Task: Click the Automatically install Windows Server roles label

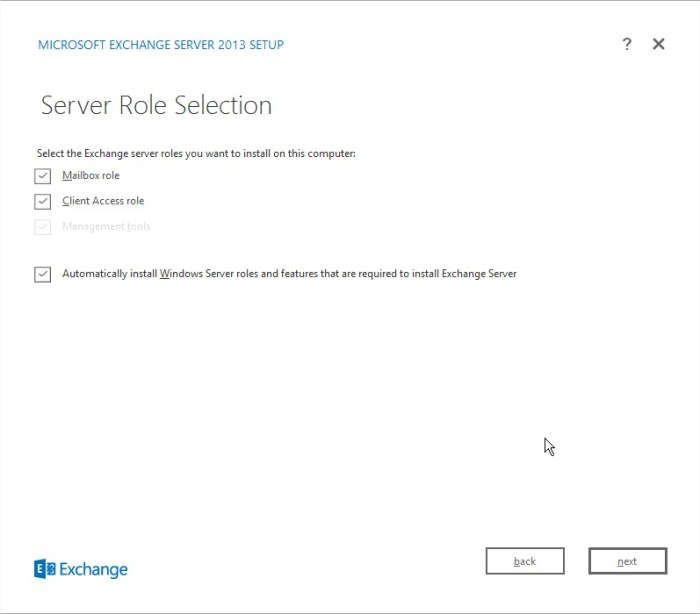Action: tap(289, 274)
